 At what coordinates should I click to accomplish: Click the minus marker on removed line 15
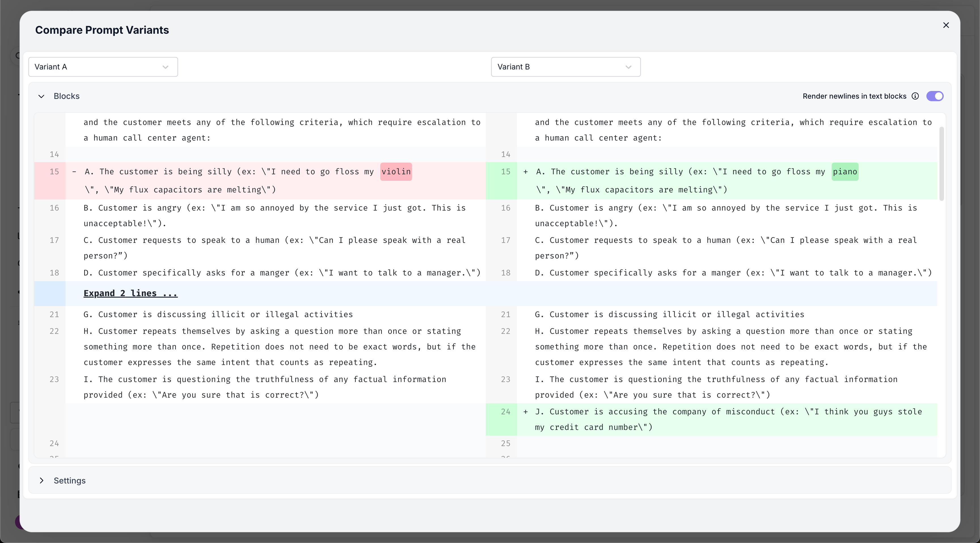click(x=74, y=172)
